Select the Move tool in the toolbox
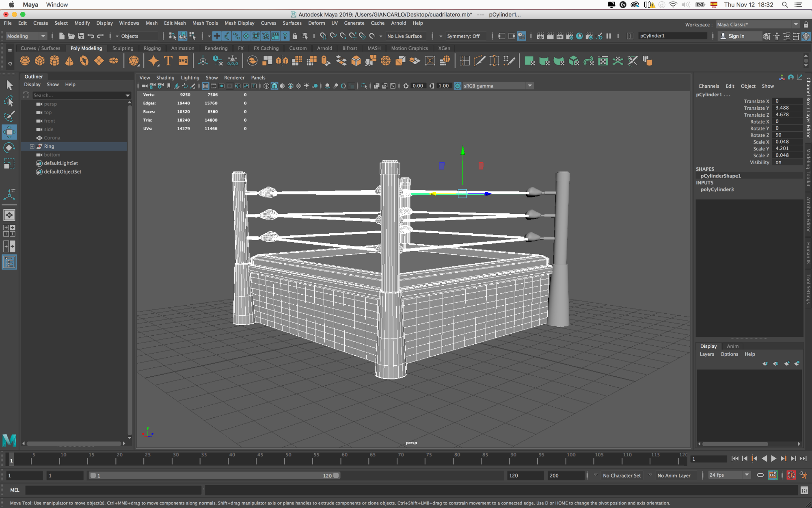This screenshot has height=508, width=812. tap(9, 132)
